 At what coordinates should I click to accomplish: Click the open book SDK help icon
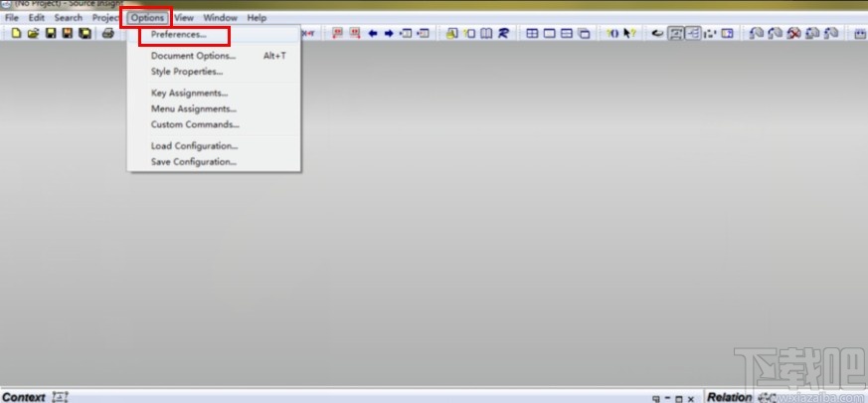click(486, 33)
